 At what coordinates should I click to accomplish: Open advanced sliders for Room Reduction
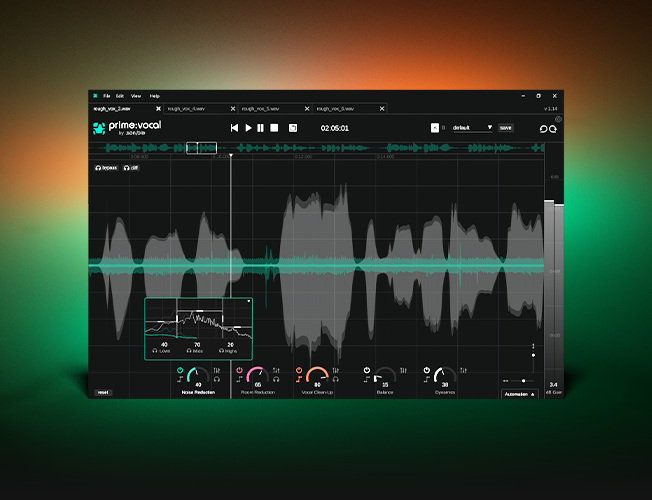tap(276, 370)
